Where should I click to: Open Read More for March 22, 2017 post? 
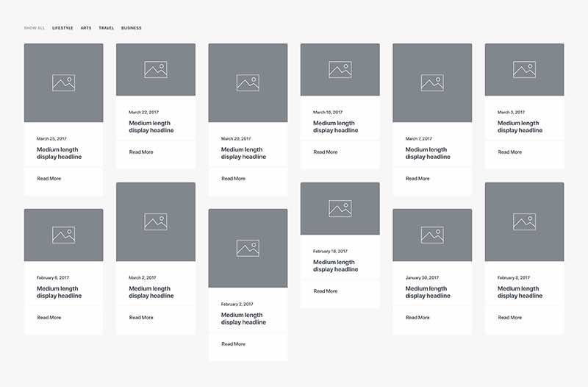(141, 152)
